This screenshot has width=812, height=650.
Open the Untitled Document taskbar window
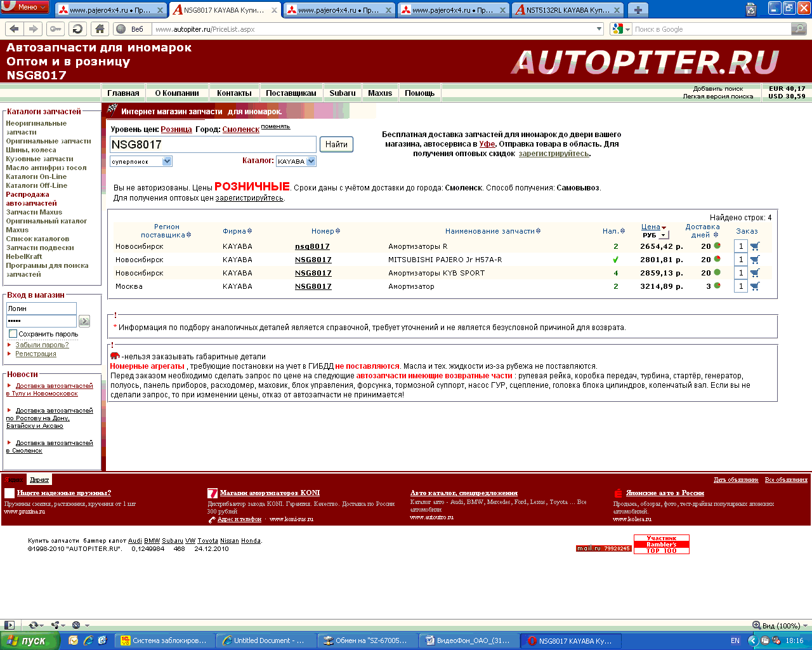(266, 640)
